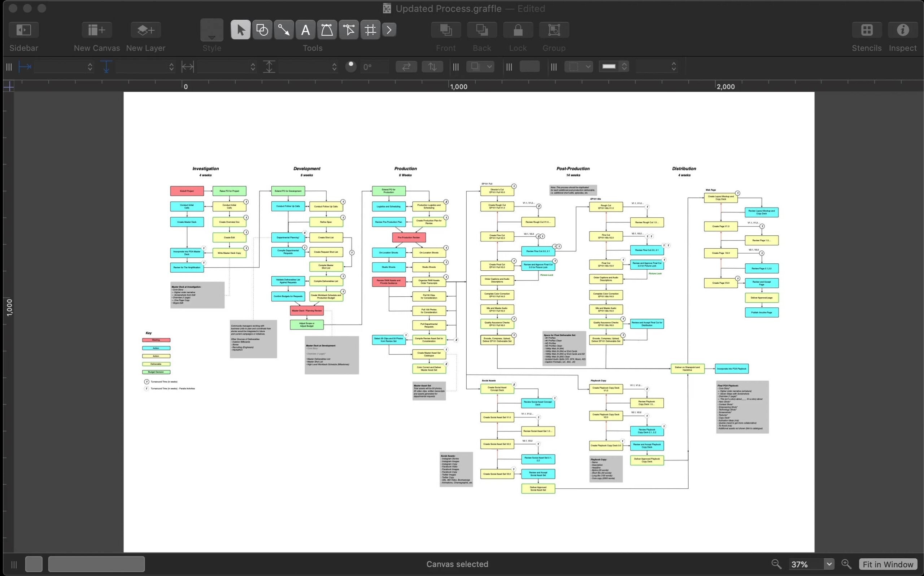
Task: Select the Point Editor tool
Action: [x=349, y=29]
